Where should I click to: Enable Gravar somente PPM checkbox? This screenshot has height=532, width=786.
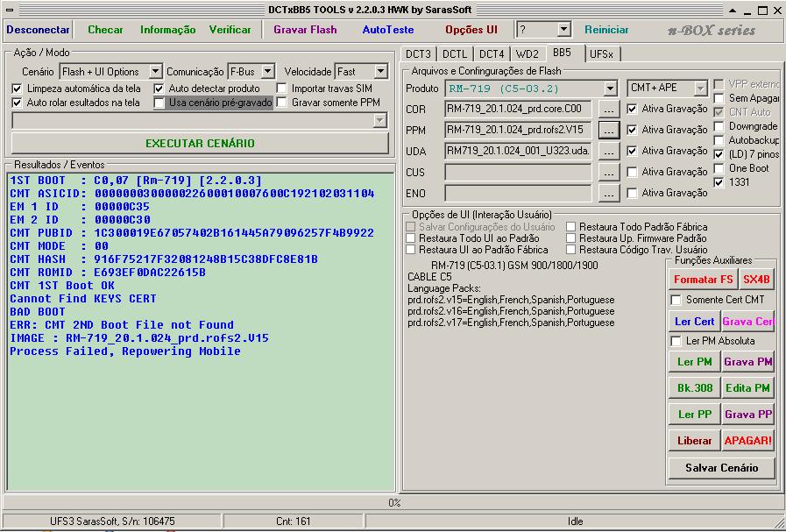tap(282, 103)
